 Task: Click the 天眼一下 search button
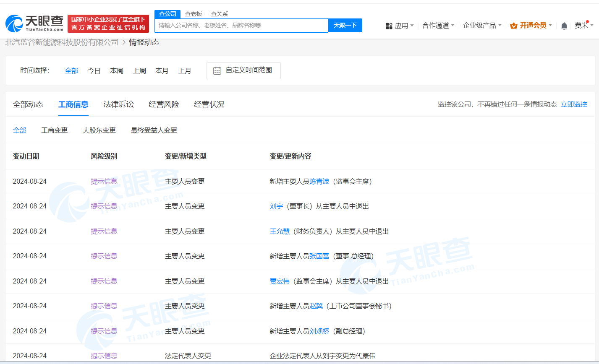coord(345,25)
